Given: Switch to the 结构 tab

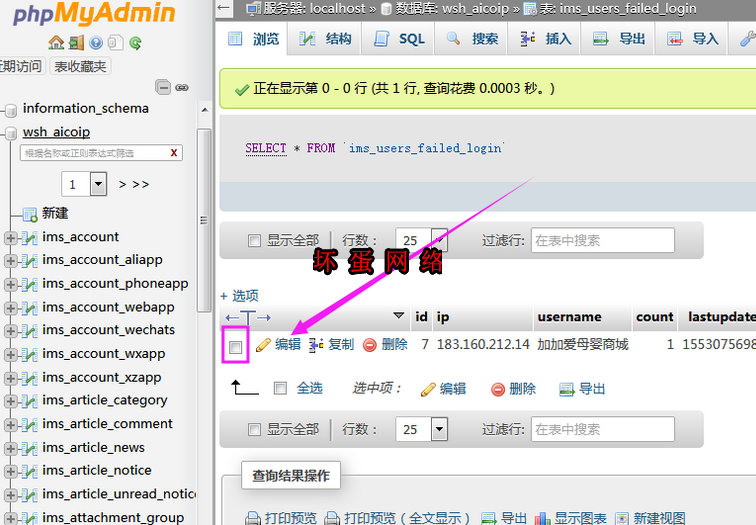Looking at the screenshot, I should 324,39.
